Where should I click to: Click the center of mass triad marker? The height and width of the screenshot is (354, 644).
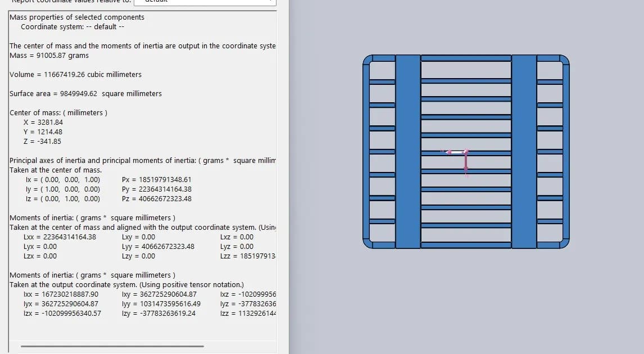465,152
